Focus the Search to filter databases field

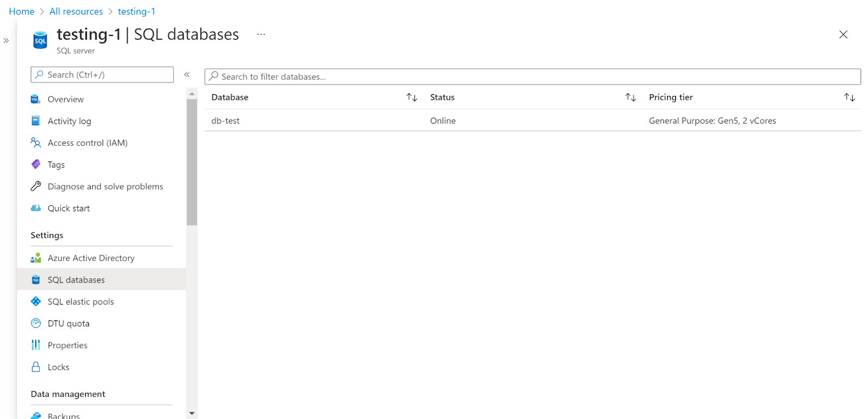532,76
